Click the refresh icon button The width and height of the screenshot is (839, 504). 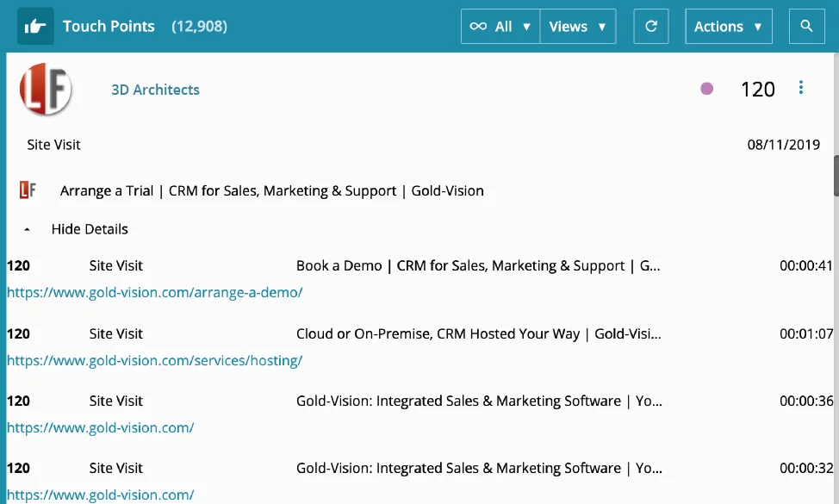point(650,26)
